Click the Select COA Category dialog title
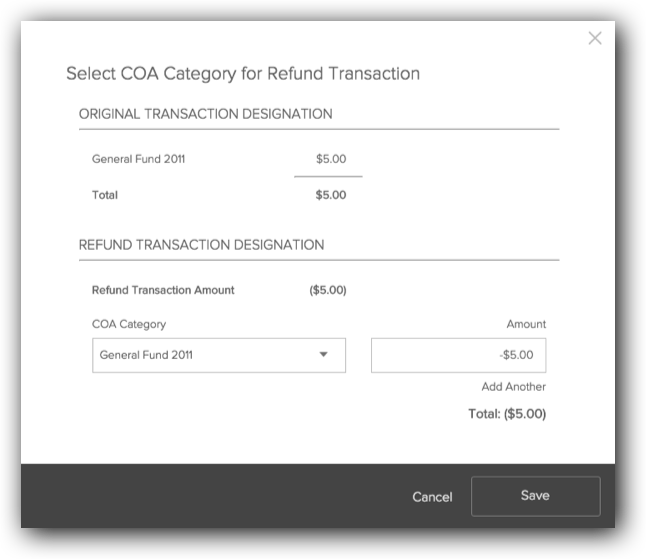Viewport: 646px width, 559px height. (x=242, y=73)
